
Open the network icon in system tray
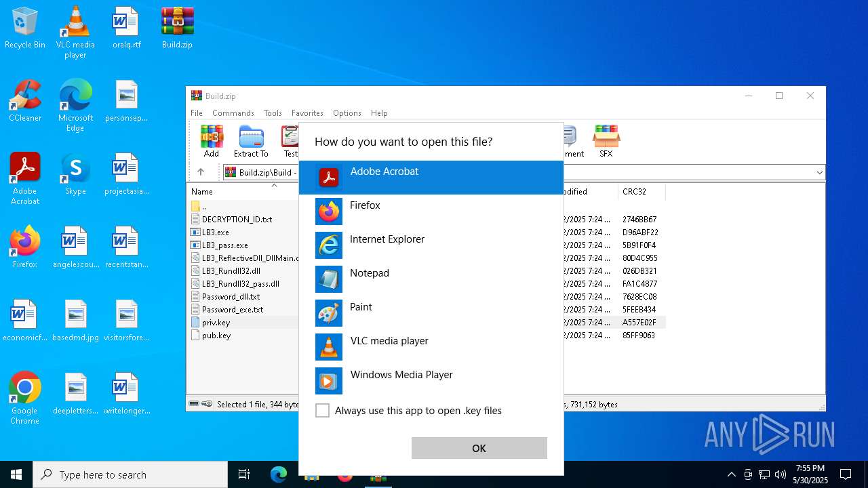click(x=764, y=474)
